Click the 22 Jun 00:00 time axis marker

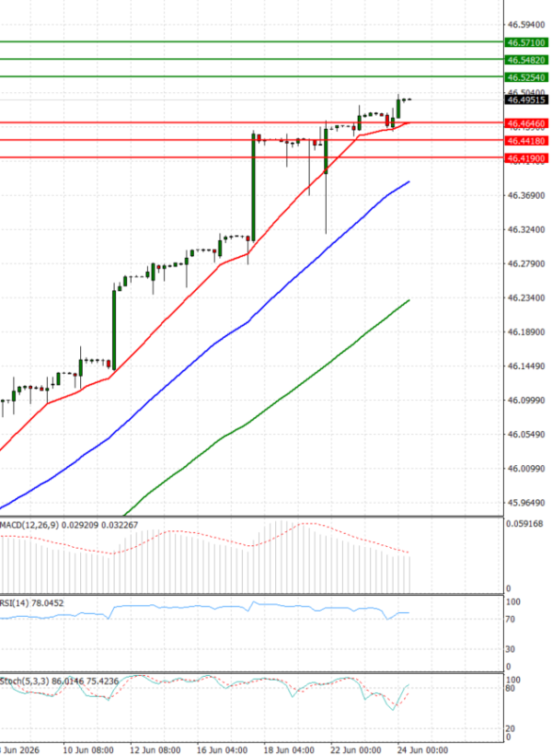coord(355,750)
